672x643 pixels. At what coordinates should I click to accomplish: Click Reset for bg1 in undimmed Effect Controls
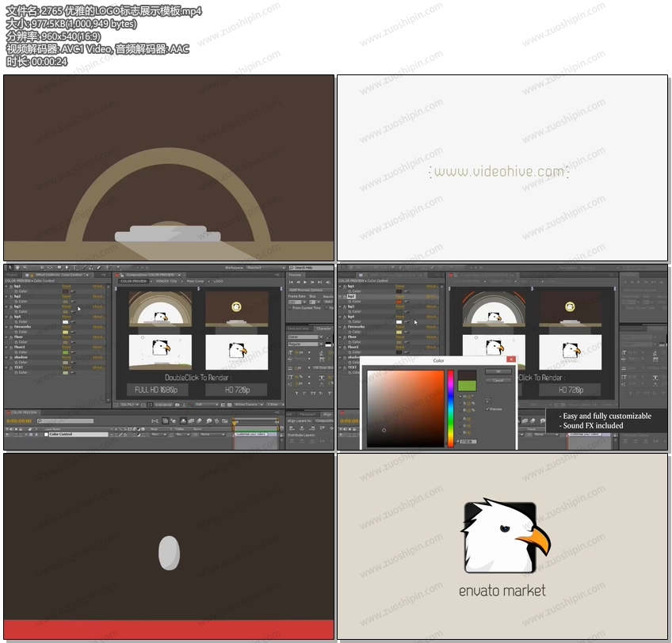coord(67,286)
